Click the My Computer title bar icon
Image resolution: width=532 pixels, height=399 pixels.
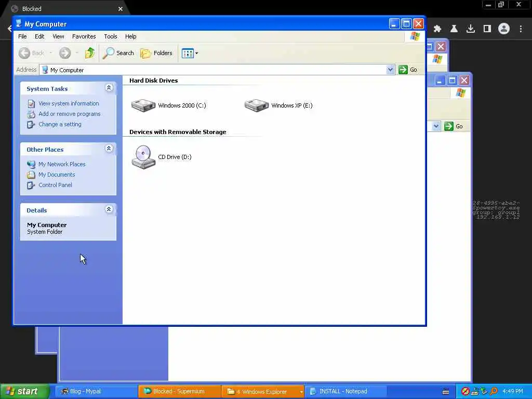(x=19, y=23)
